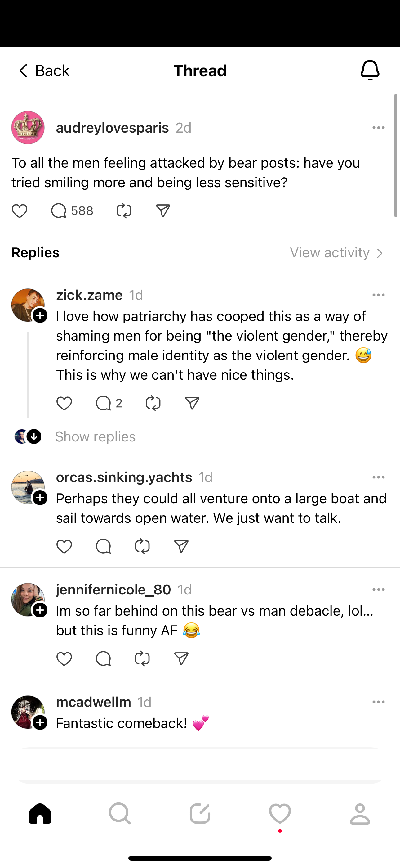Expand Show replies under zick.zame's comment
Image resolution: width=400 pixels, height=868 pixels.
pos(95,437)
